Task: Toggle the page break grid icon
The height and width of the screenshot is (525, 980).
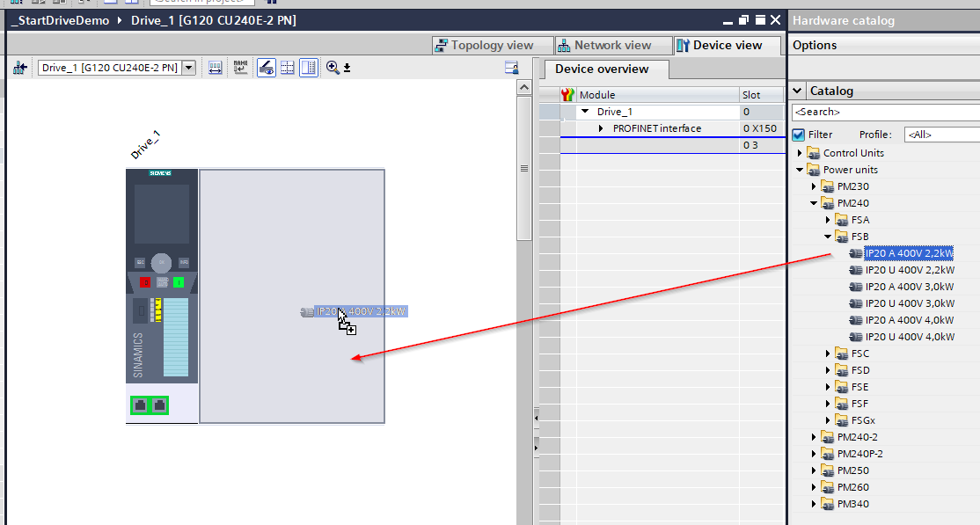Action: pyautogui.click(x=288, y=68)
